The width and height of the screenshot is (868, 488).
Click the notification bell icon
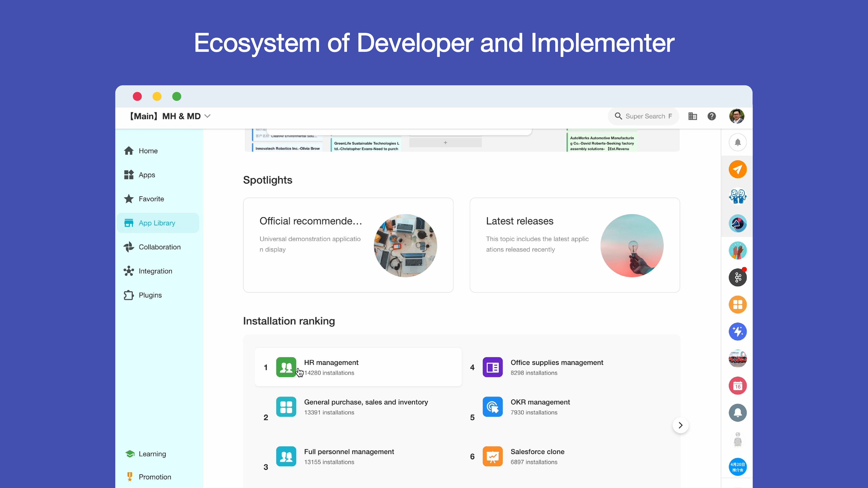pos(737,143)
